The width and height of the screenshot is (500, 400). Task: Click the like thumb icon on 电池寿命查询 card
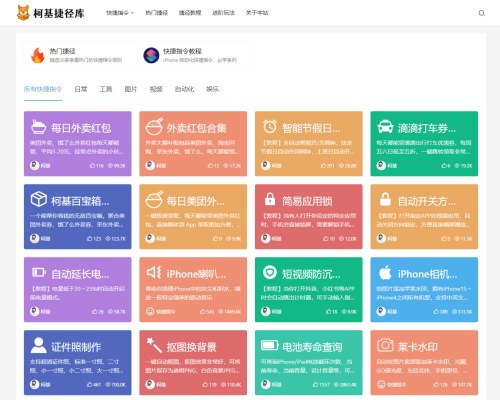[x=315, y=384]
